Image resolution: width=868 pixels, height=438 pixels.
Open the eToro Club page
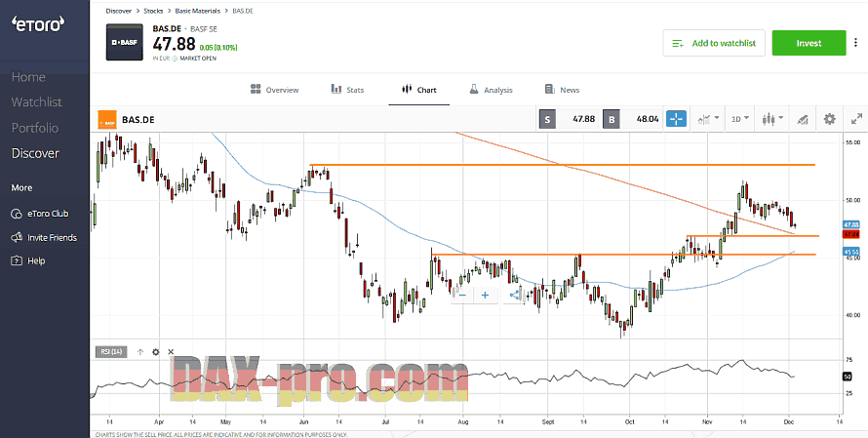[48, 214]
